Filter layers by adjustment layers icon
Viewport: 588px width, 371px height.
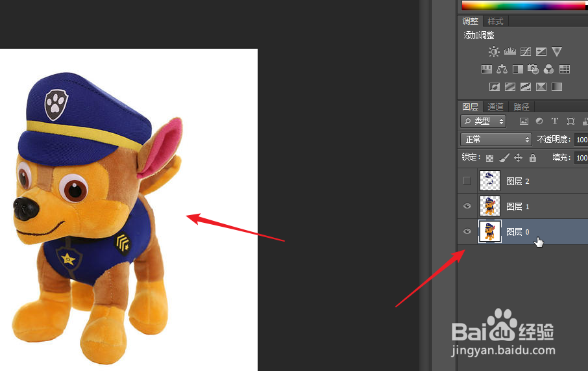pos(539,121)
